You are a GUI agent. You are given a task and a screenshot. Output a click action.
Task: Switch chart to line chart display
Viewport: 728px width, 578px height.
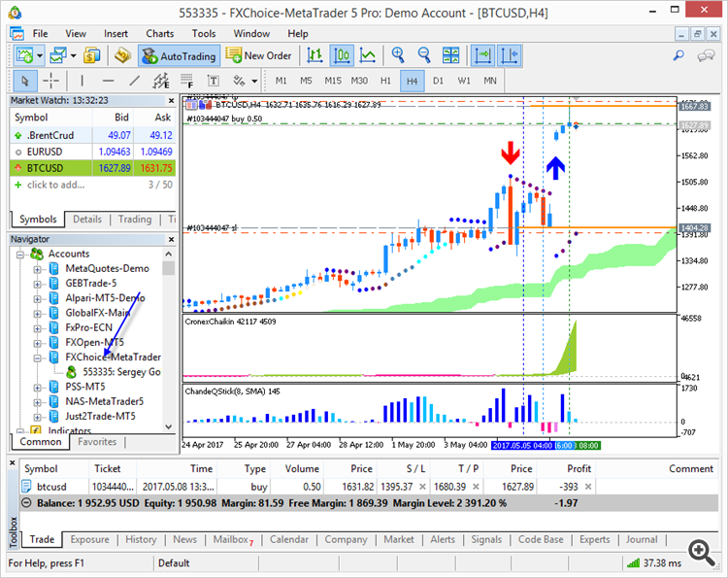coord(367,56)
